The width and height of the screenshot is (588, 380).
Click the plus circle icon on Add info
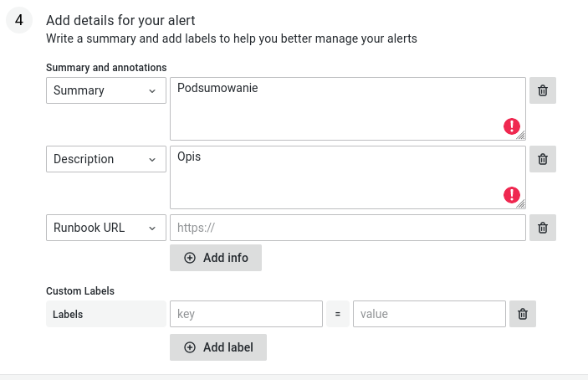(190, 258)
